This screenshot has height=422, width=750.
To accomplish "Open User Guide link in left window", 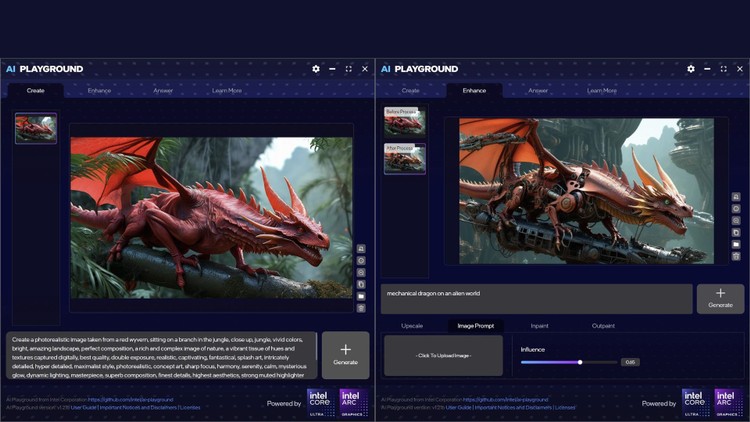I will click(x=84, y=408).
